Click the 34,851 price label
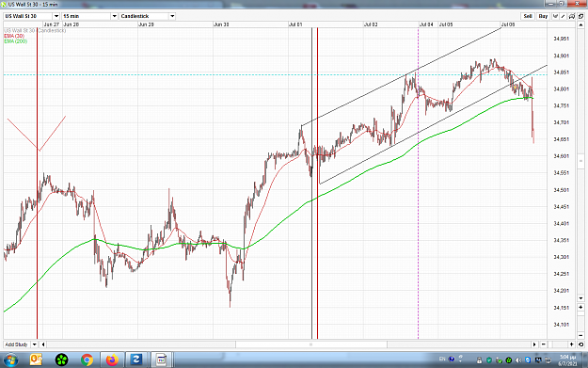This screenshot has height=368, width=588. pyautogui.click(x=562, y=72)
